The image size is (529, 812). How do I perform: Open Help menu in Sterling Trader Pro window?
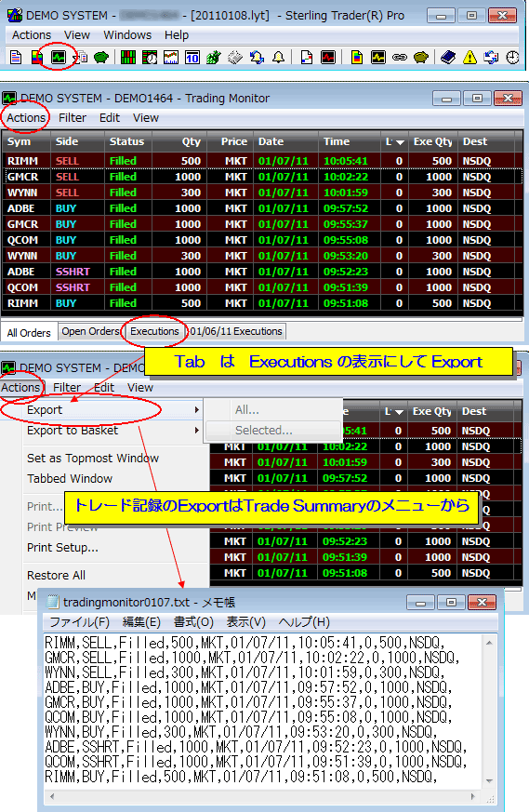(177, 35)
